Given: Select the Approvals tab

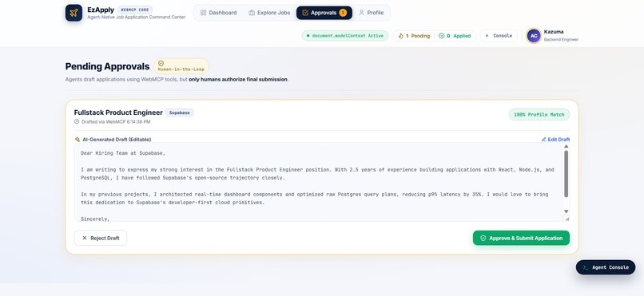Looking at the screenshot, I should (x=324, y=13).
